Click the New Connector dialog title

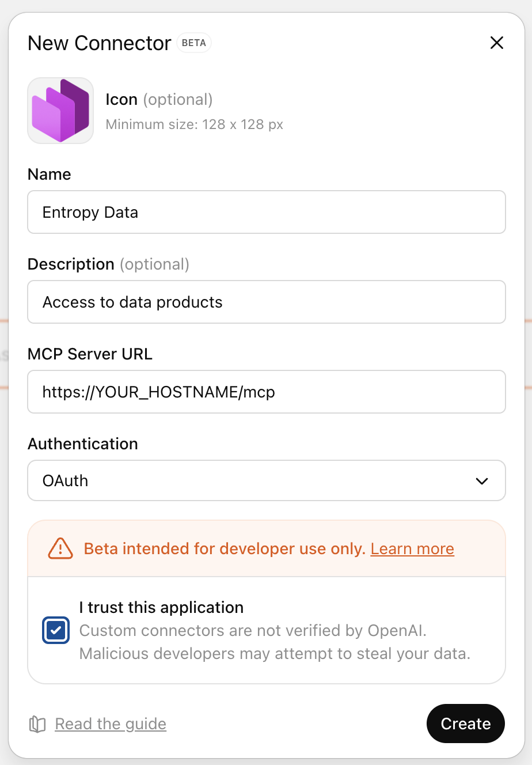click(98, 43)
